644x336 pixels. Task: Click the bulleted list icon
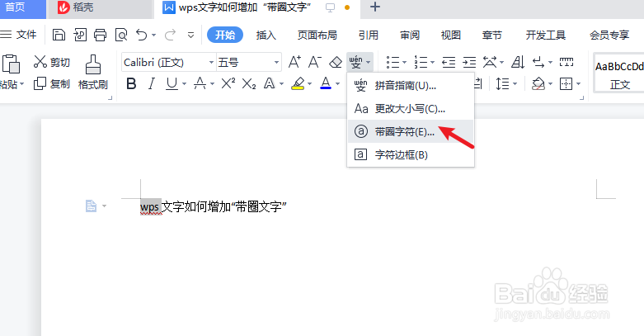tap(393, 63)
